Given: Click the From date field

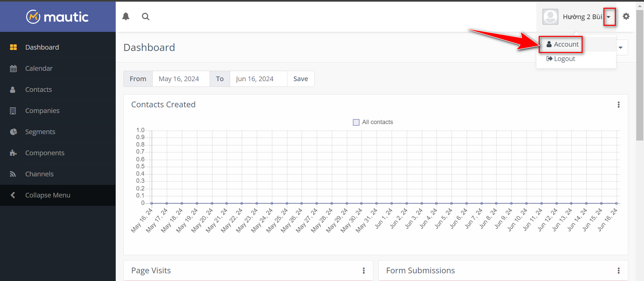Looking at the screenshot, I should pyautogui.click(x=181, y=79).
